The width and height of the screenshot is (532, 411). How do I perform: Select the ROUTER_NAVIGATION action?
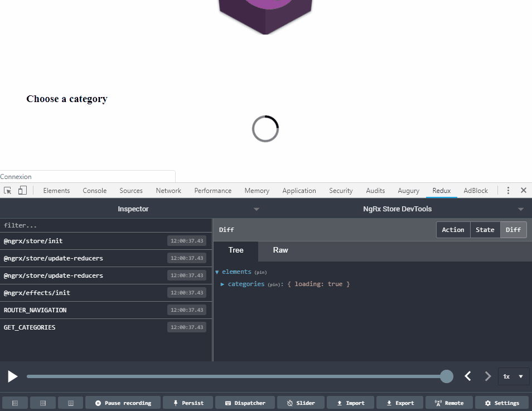tap(106, 310)
